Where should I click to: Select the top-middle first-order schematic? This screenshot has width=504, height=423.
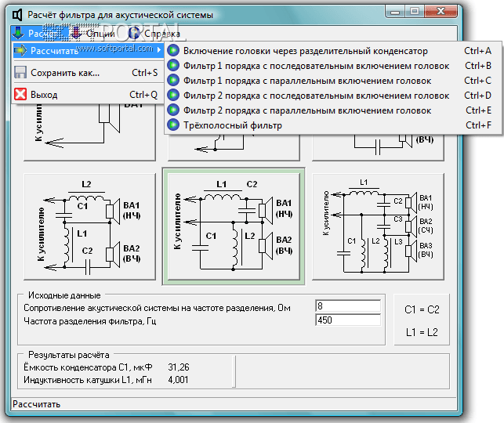[x=234, y=148]
